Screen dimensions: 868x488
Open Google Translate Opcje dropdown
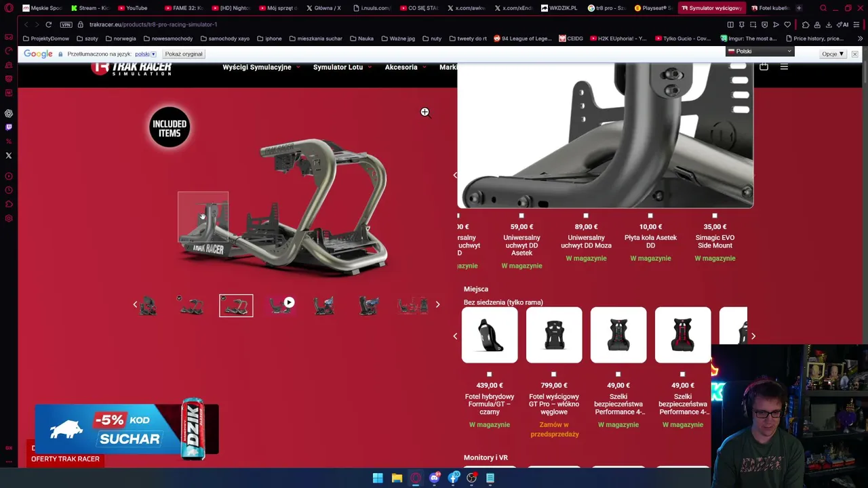coord(833,54)
